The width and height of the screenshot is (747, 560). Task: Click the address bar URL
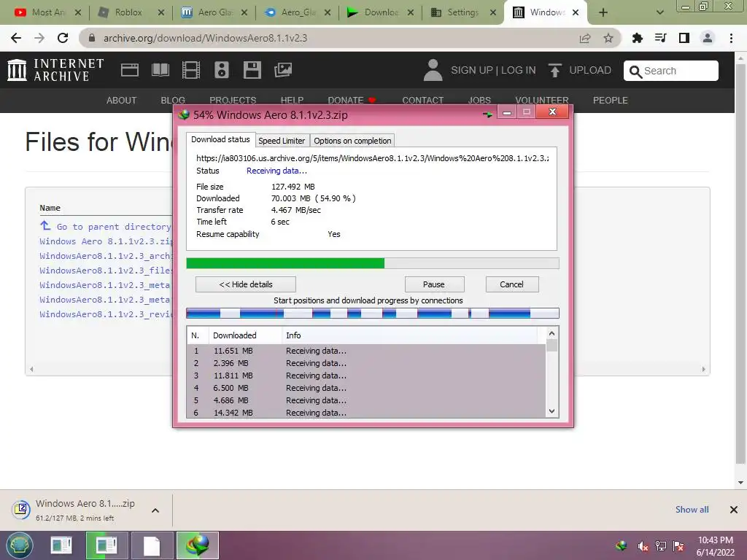click(205, 38)
